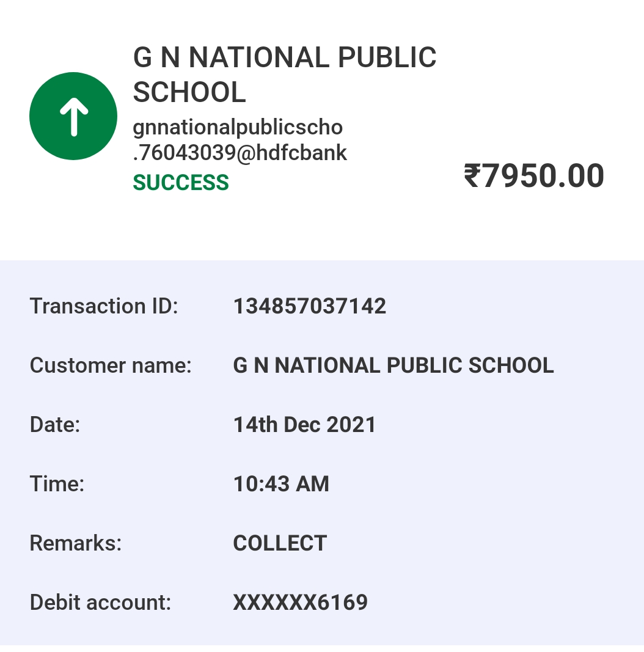Click the customer name value G N NATIONAL PUBLIC SCHOOL
The width and height of the screenshot is (644, 652).
pos(393,365)
